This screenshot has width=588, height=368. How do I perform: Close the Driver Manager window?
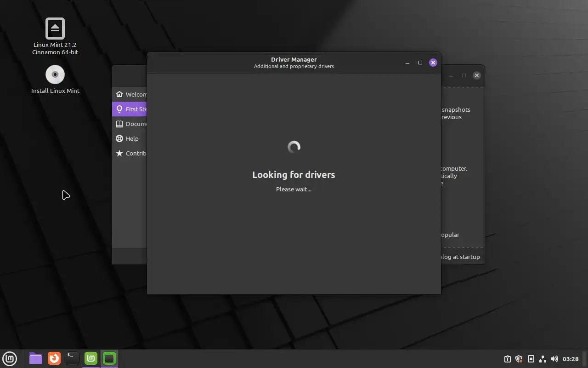click(433, 63)
